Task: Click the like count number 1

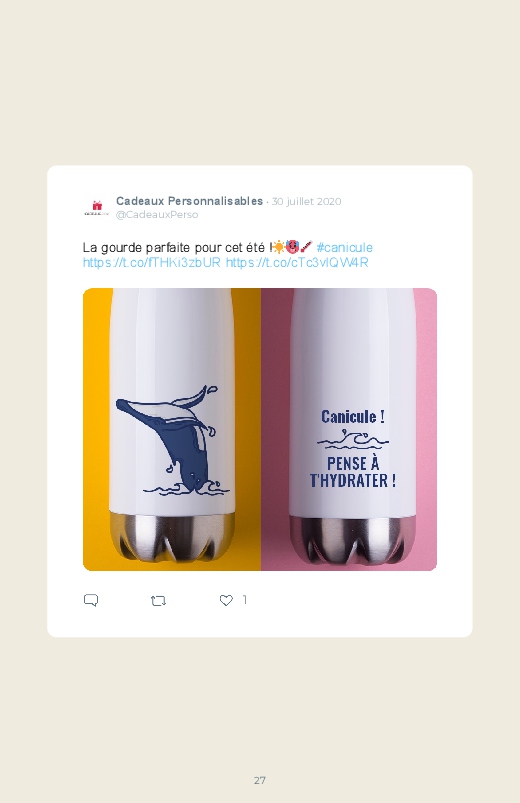Action: point(244,600)
